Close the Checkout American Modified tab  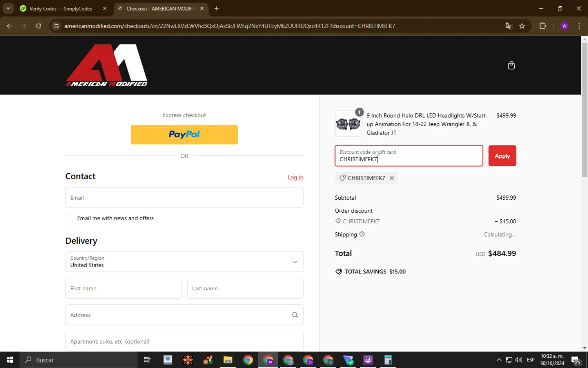[x=202, y=8]
